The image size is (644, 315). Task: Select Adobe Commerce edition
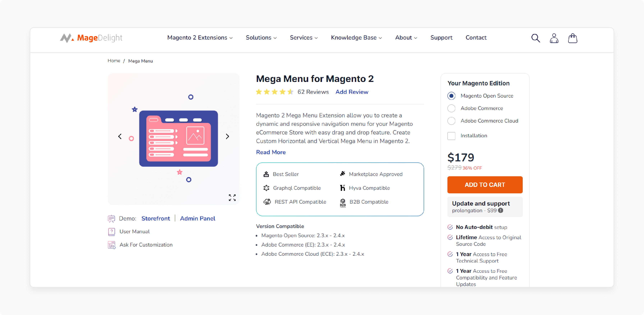point(451,108)
